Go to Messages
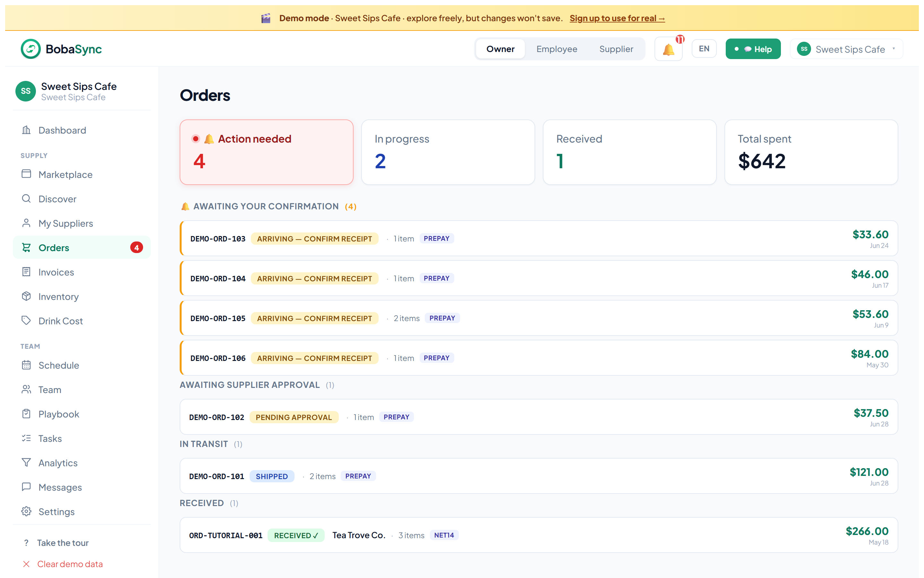The height and width of the screenshot is (578, 924). point(82,487)
